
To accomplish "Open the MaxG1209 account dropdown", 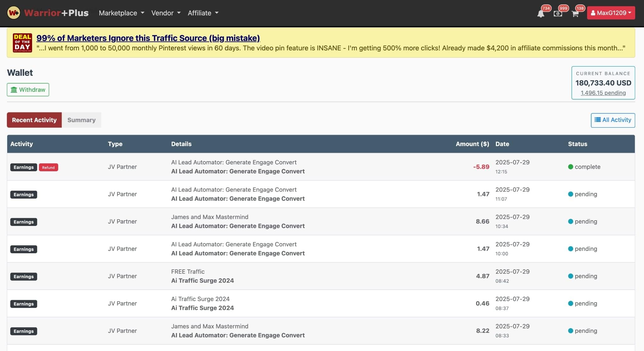I will pyautogui.click(x=611, y=13).
